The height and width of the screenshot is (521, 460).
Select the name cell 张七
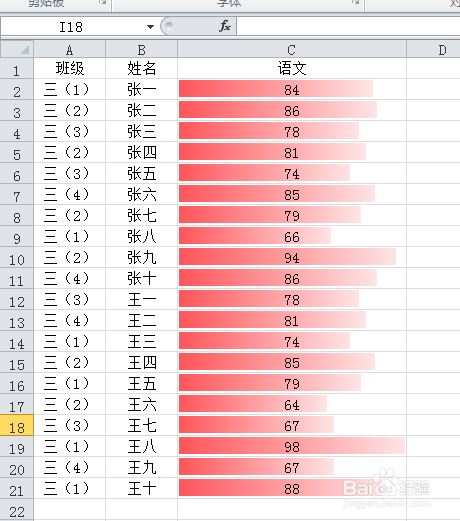(x=142, y=216)
